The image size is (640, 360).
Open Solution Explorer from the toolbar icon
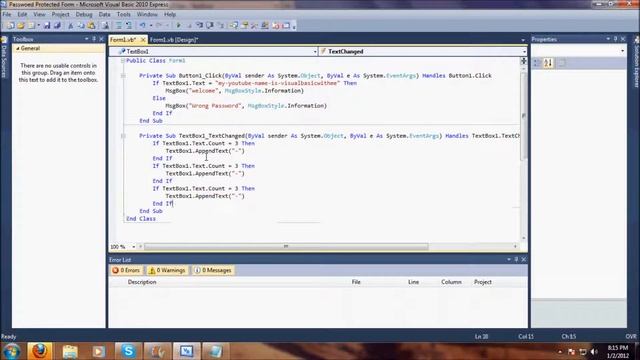pyautogui.click(x=234, y=26)
